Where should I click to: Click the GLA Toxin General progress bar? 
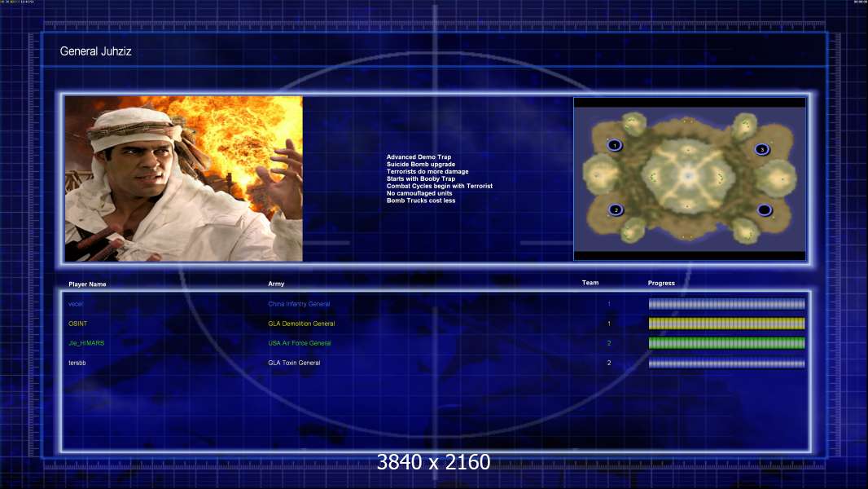[x=727, y=363]
